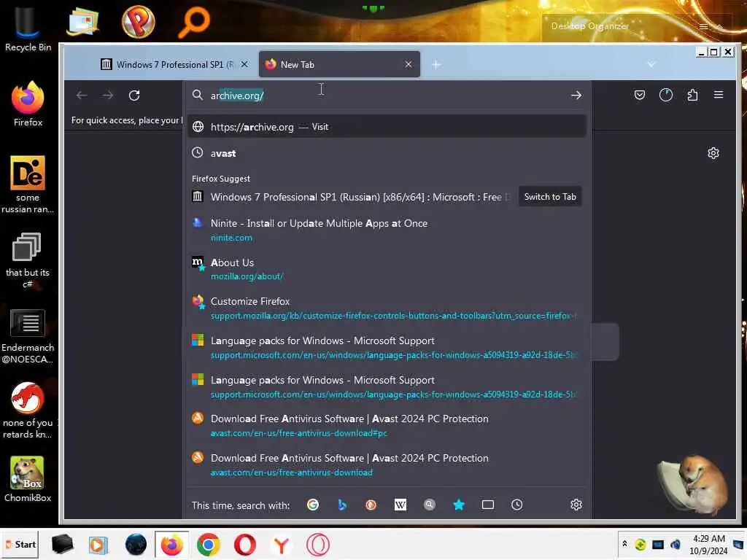Search this time with DuckDuckGo

[371, 505]
